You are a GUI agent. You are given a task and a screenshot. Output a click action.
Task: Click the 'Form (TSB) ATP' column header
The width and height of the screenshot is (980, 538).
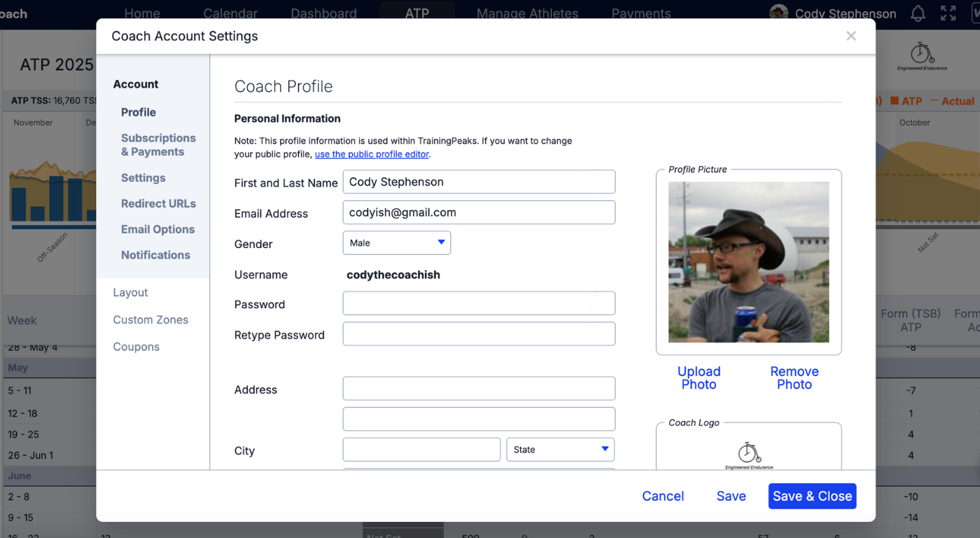(x=911, y=320)
